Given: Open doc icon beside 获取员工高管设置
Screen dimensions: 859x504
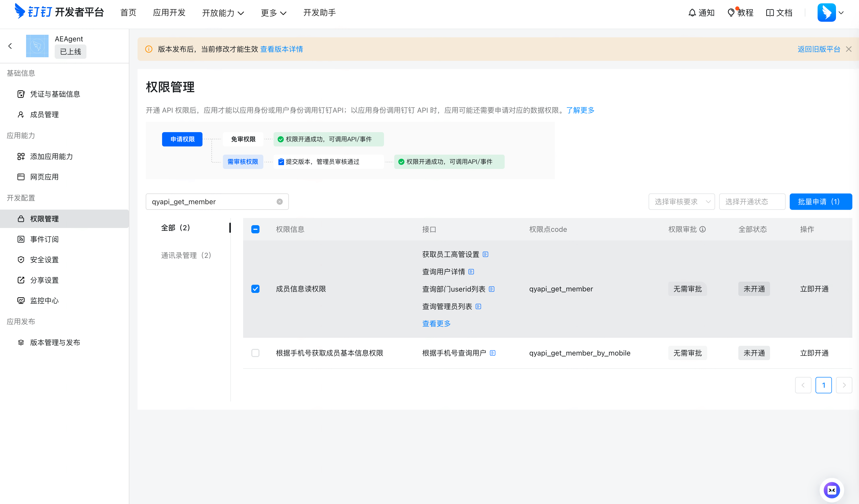Looking at the screenshot, I should pos(485,254).
